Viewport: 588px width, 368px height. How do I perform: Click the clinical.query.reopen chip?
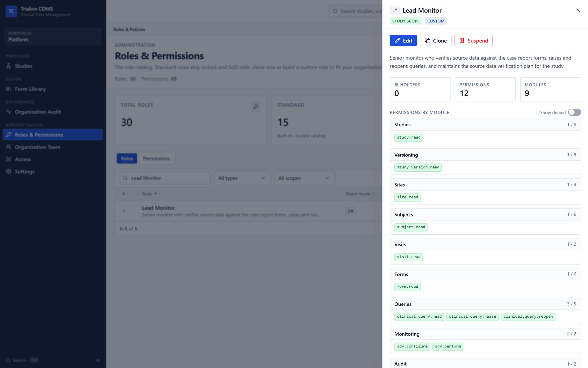(528, 316)
